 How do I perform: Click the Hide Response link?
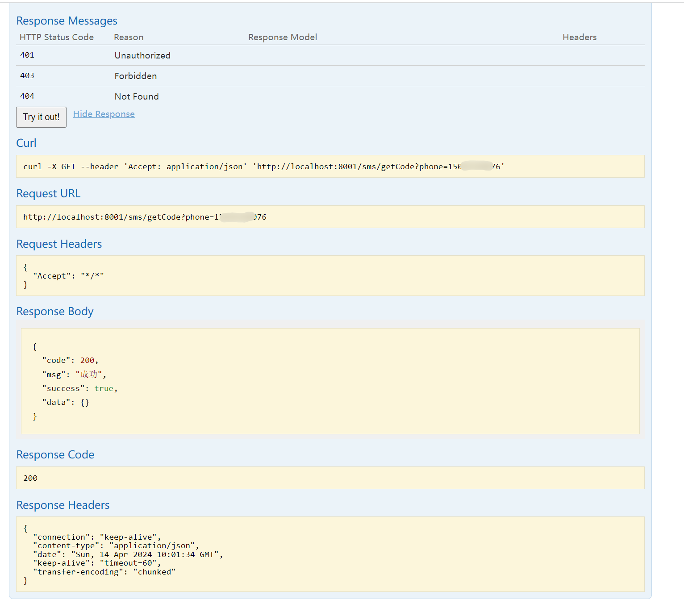[x=104, y=114]
